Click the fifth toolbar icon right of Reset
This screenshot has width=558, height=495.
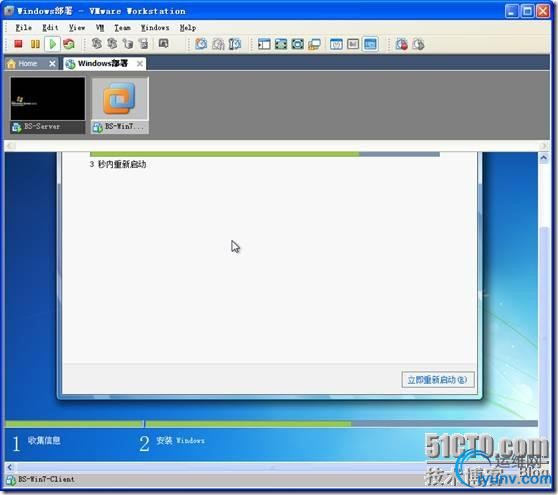163,44
